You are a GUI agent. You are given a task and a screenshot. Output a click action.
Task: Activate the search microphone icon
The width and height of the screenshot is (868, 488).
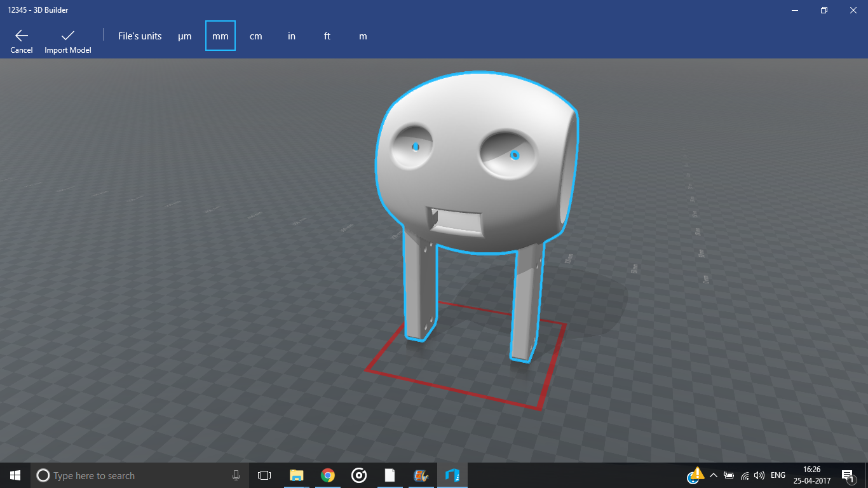(236, 475)
